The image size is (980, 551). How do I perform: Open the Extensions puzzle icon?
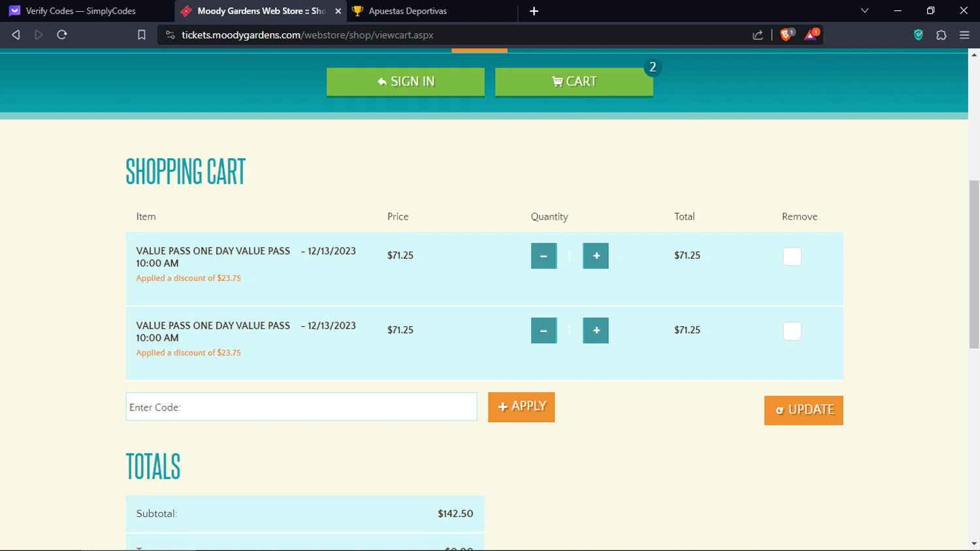[941, 35]
